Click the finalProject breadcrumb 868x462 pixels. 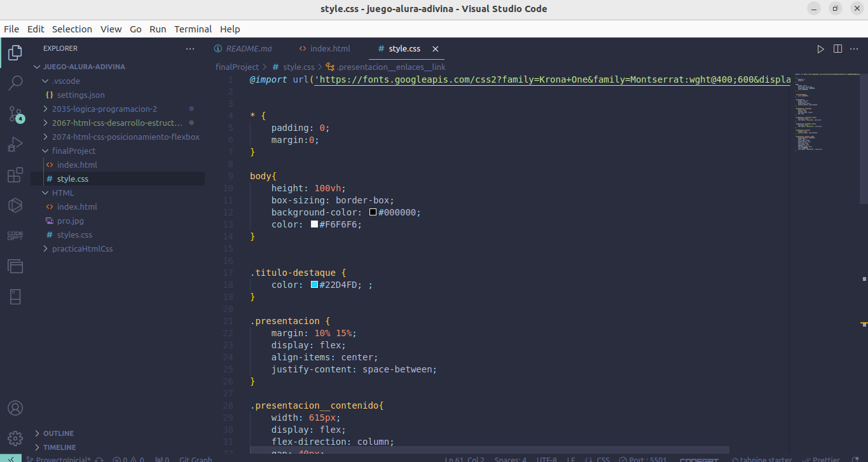pyautogui.click(x=237, y=67)
